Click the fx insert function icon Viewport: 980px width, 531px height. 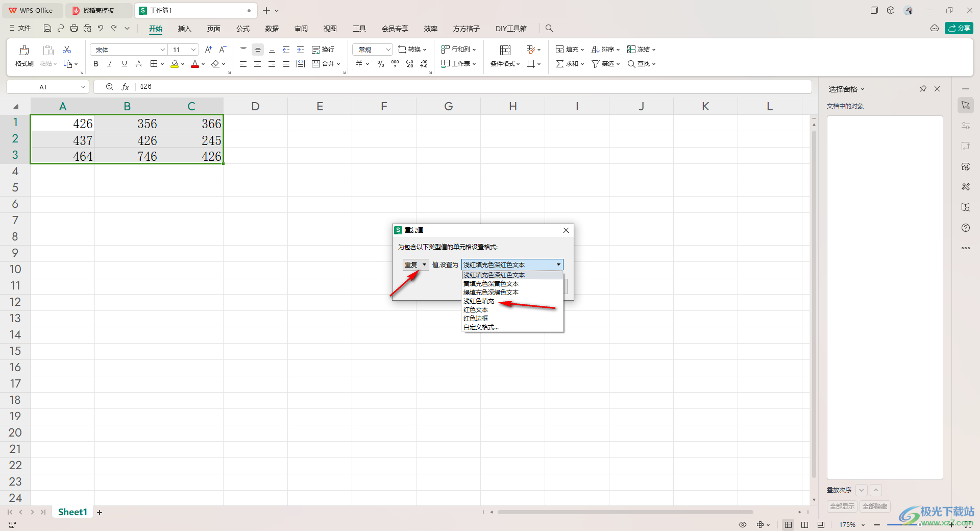click(125, 87)
